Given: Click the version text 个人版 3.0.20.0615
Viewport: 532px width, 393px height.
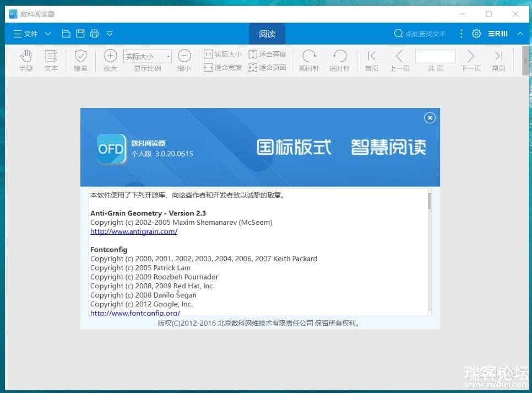Looking at the screenshot, I should point(162,154).
